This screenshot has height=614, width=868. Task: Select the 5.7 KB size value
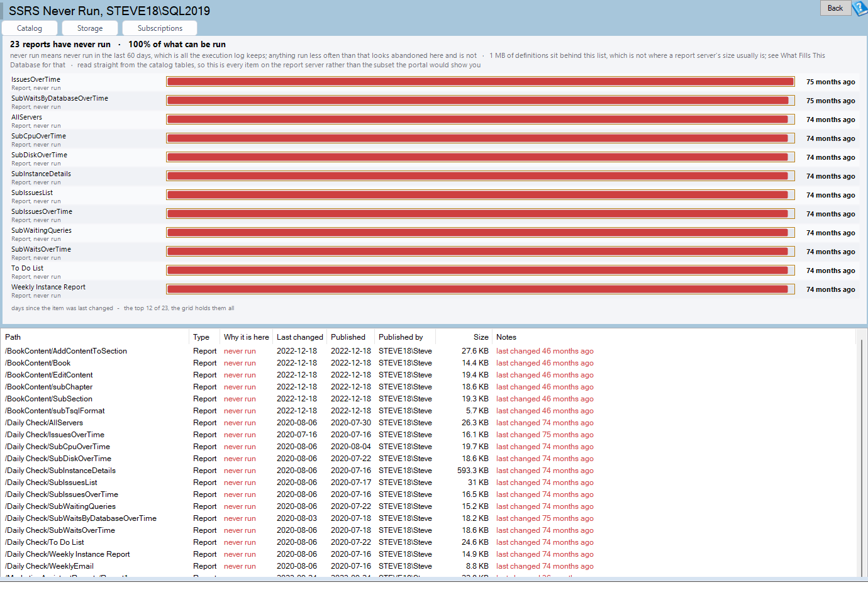click(477, 411)
